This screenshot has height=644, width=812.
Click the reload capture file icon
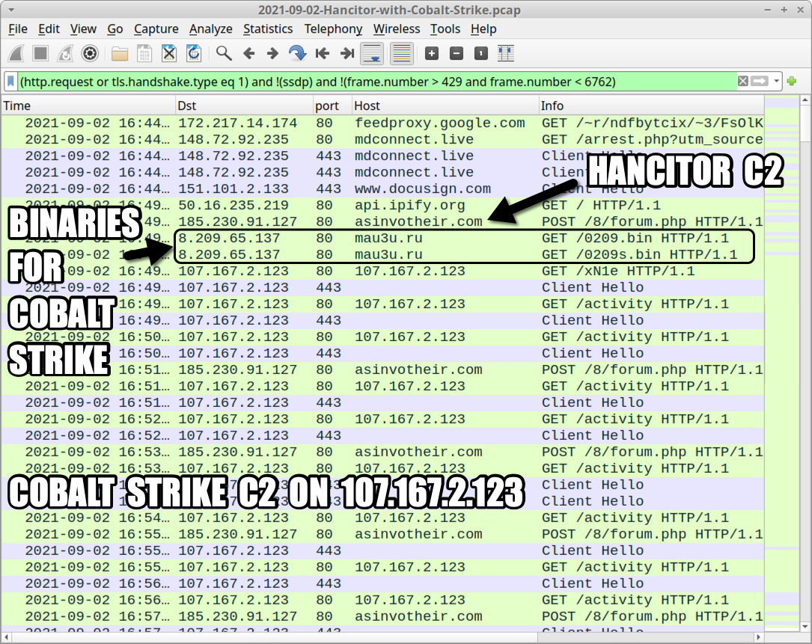pyautogui.click(x=194, y=53)
